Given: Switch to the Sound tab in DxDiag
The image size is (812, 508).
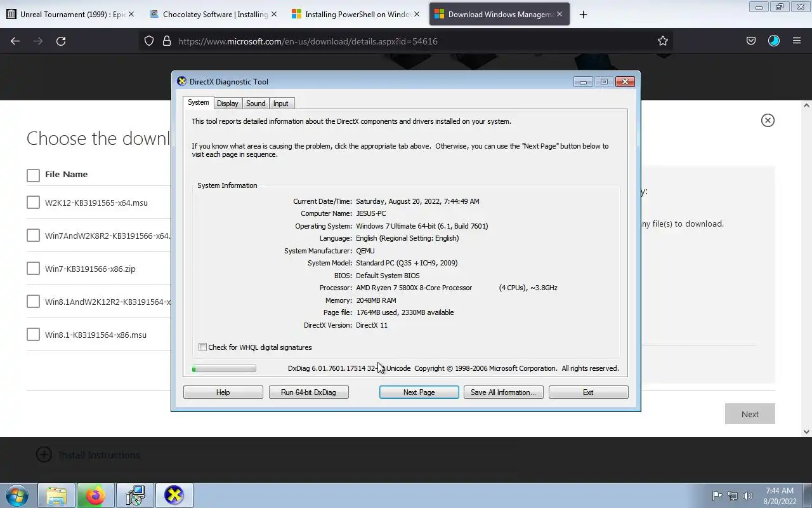Looking at the screenshot, I should tap(256, 104).
